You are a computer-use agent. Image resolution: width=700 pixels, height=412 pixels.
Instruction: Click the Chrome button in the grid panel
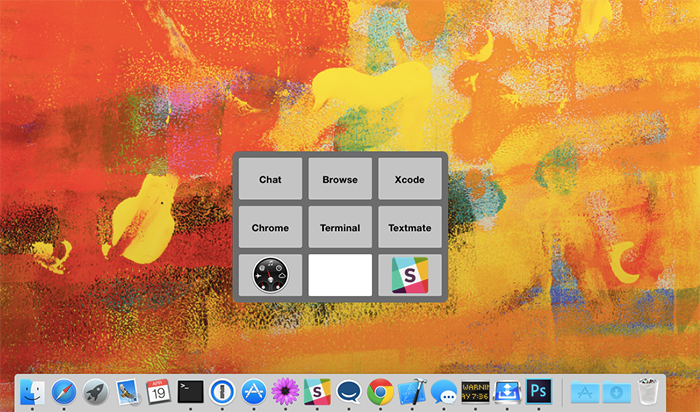coord(270,228)
